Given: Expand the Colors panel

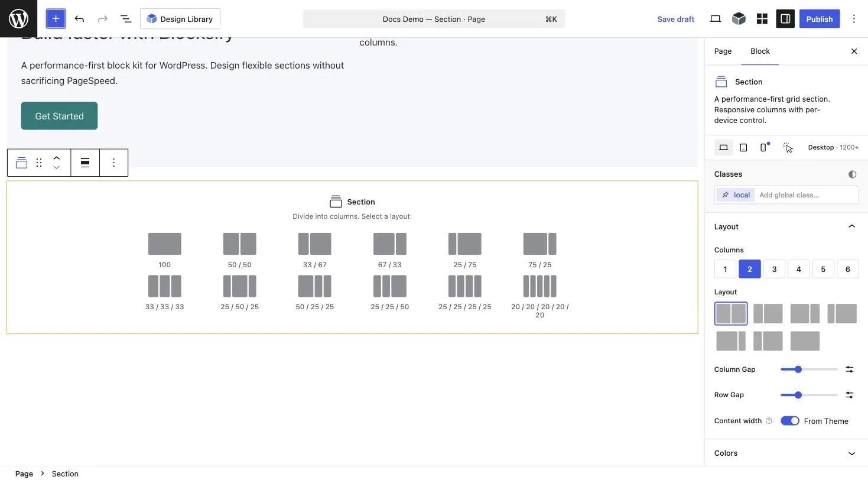Looking at the screenshot, I should pyautogui.click(x=786, y=453).
